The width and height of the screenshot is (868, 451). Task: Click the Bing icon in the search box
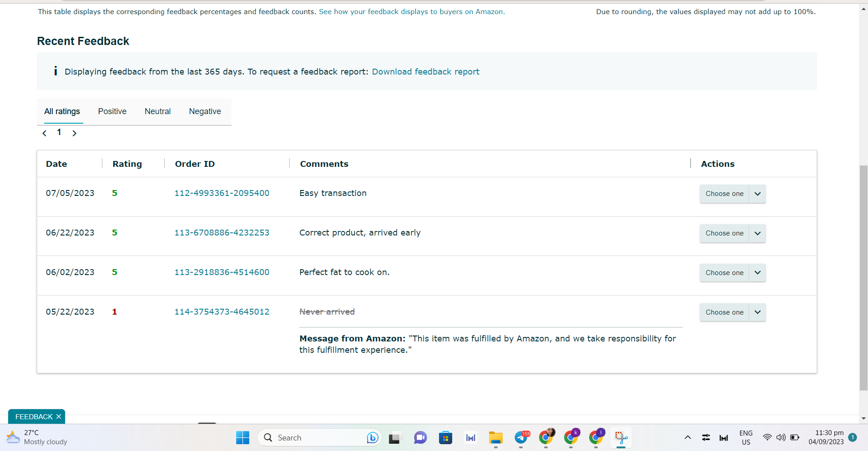(373, 438)
